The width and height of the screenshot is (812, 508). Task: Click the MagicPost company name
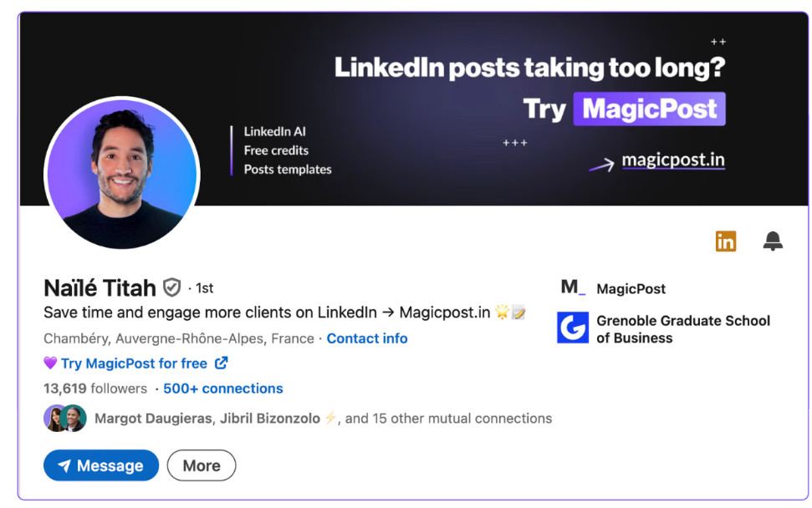(631, 288)
